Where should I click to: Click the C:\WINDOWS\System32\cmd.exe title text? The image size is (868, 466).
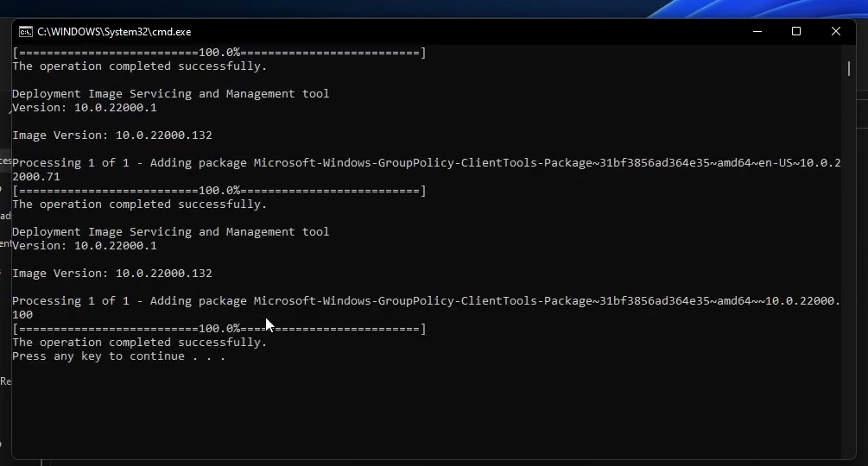(x=114, y=32)
